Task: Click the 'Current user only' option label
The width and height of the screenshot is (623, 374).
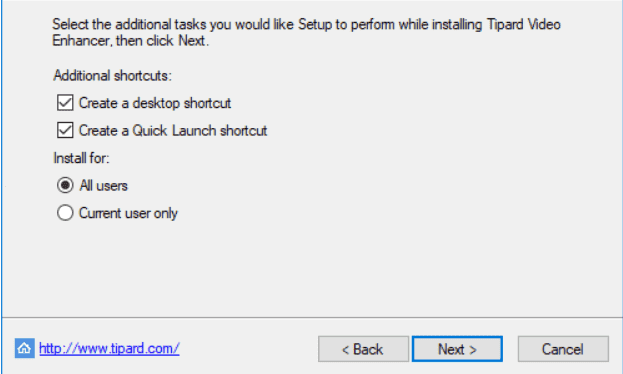Action: click(x=128, y=213)
